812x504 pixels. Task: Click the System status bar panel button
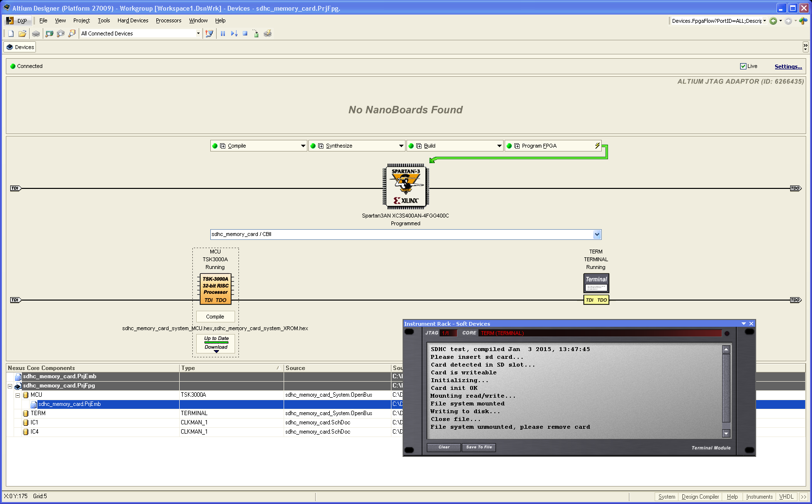[666, 497]
